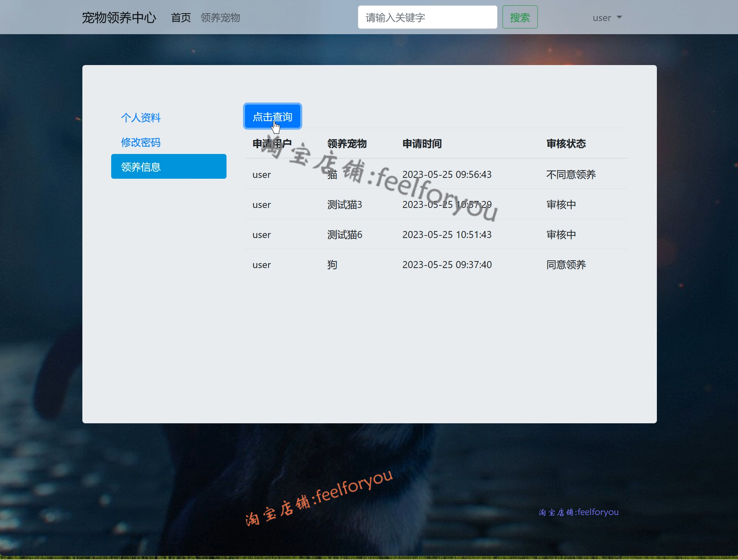Click 审核中 status in 测试猫3 row

tap(561, 205)
